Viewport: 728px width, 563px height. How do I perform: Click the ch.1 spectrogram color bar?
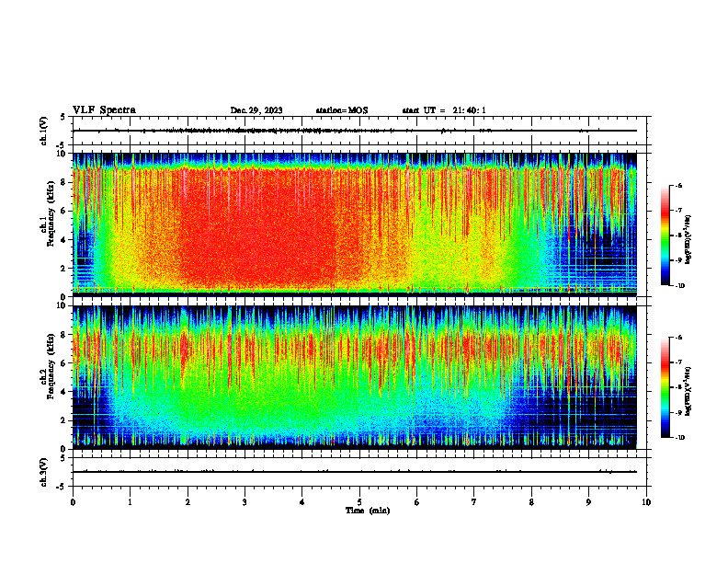tap(665, 236)
